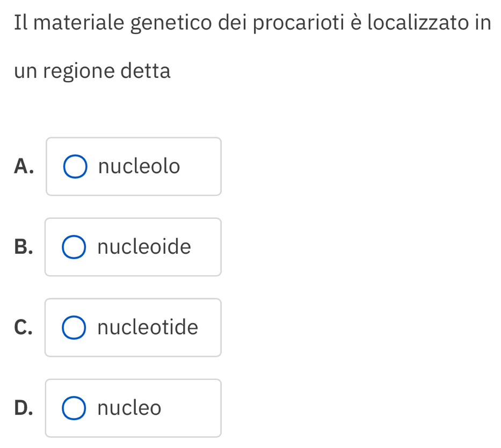
Task: Click the letter label 'D.'
Action: (24, 408)
